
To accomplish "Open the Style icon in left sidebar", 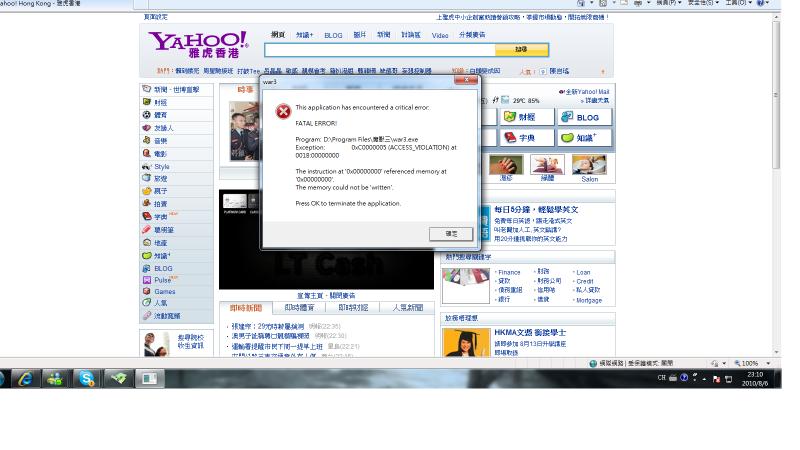I will click(147, 167).
